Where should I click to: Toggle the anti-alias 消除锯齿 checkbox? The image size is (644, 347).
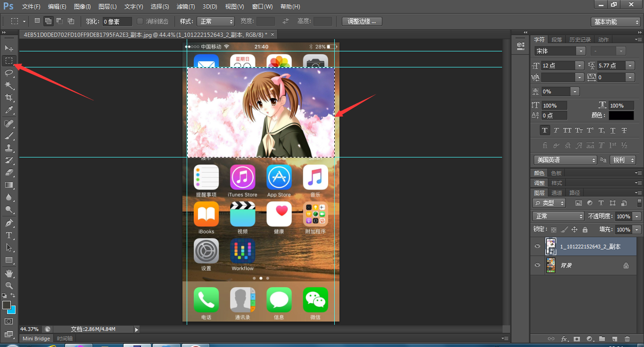(140, 21)
